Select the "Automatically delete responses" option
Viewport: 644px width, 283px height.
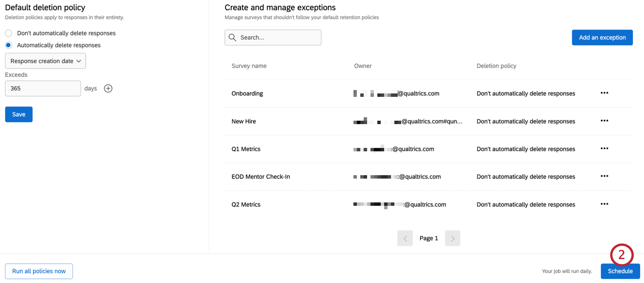coord(8,45)
